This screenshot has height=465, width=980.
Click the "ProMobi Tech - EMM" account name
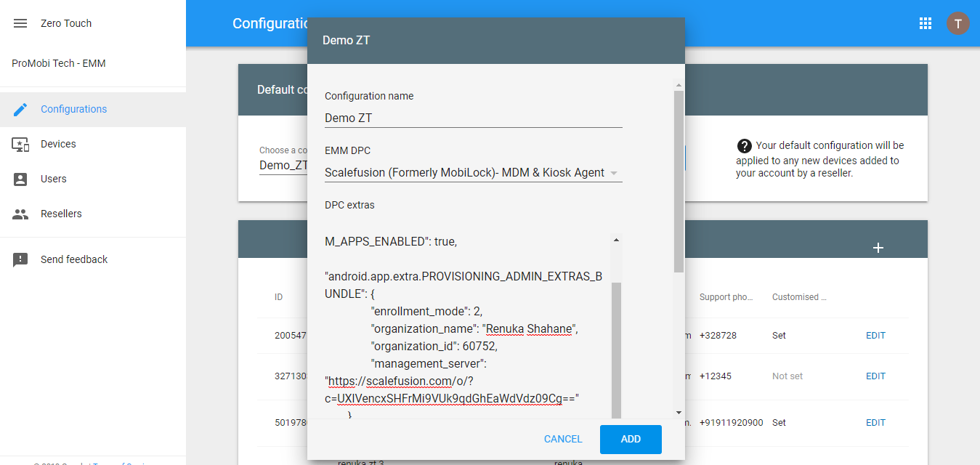pyautogui.click(x=59, y=63)
